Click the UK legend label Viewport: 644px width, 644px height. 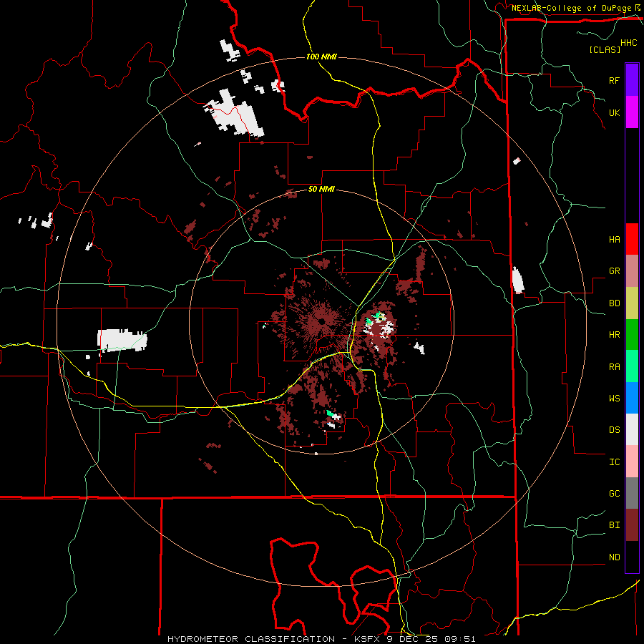click(x=614, y=112)
